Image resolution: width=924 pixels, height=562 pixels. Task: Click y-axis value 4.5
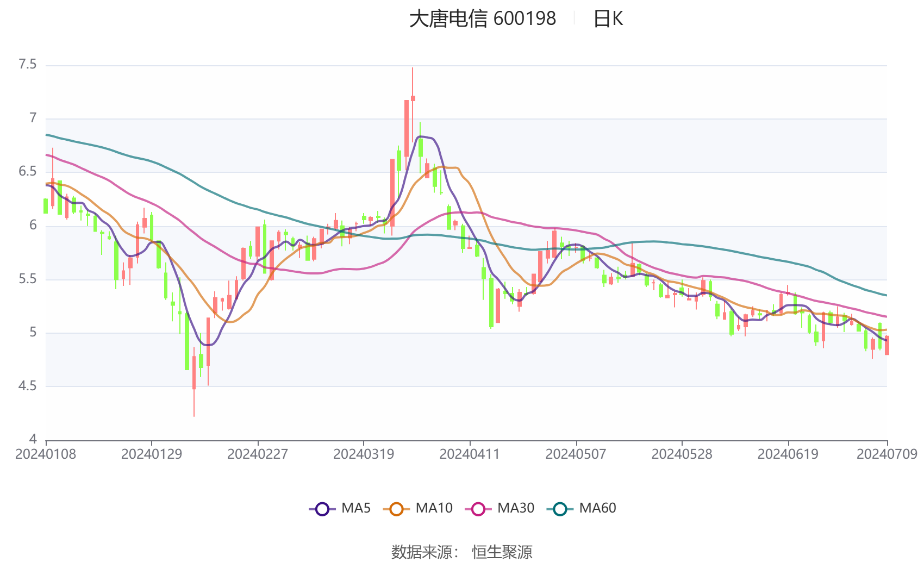click(x=28, y=386)
